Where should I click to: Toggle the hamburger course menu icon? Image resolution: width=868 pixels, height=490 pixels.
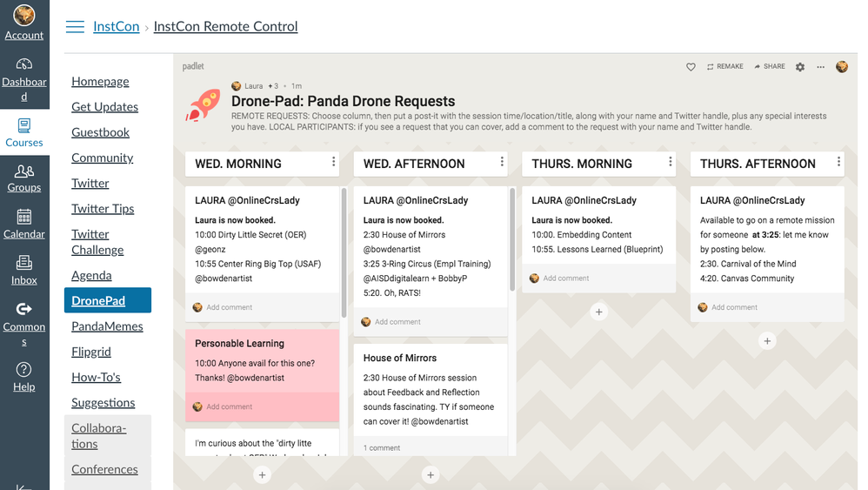75,27
